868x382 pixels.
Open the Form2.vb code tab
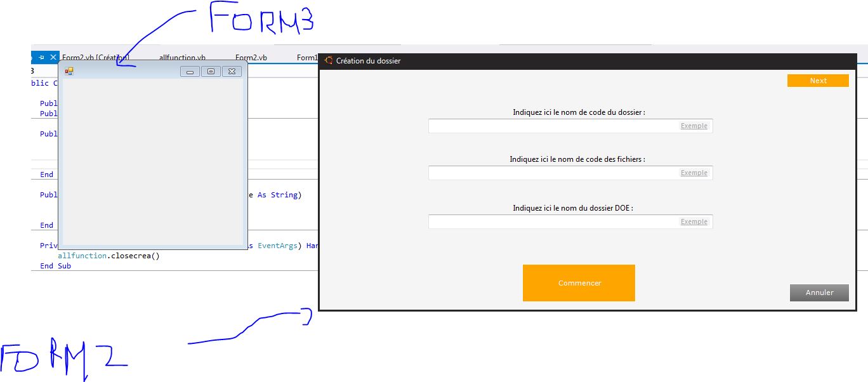(x=251, y=57)
